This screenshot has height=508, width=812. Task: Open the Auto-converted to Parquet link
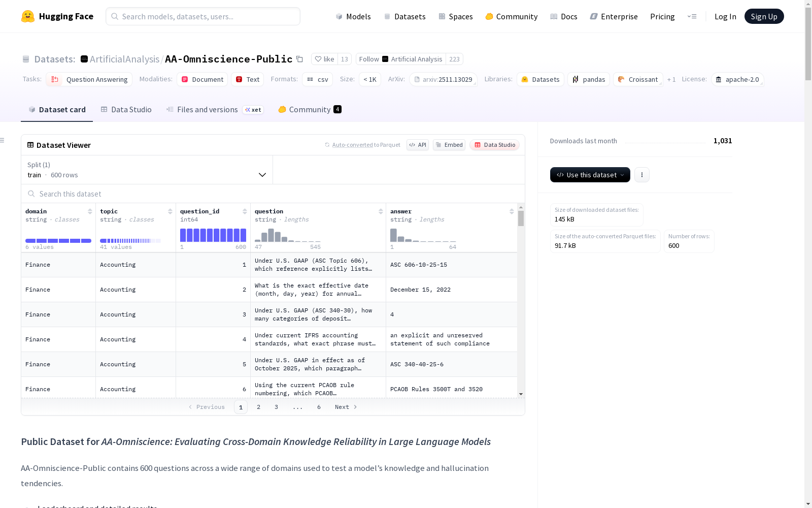[366, 145]
